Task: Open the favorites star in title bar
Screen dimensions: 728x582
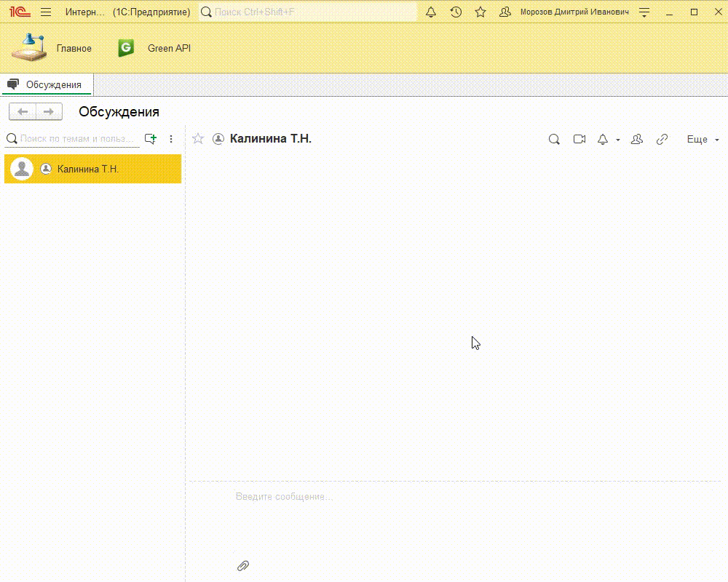Action: pyautogui.click(x=480, y=12)
